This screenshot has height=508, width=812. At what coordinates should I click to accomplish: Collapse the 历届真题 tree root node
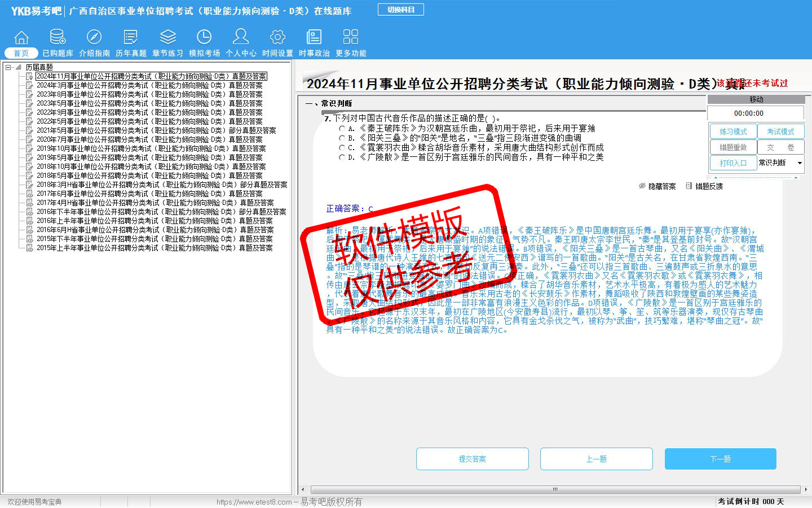click(x=8, y=67)
